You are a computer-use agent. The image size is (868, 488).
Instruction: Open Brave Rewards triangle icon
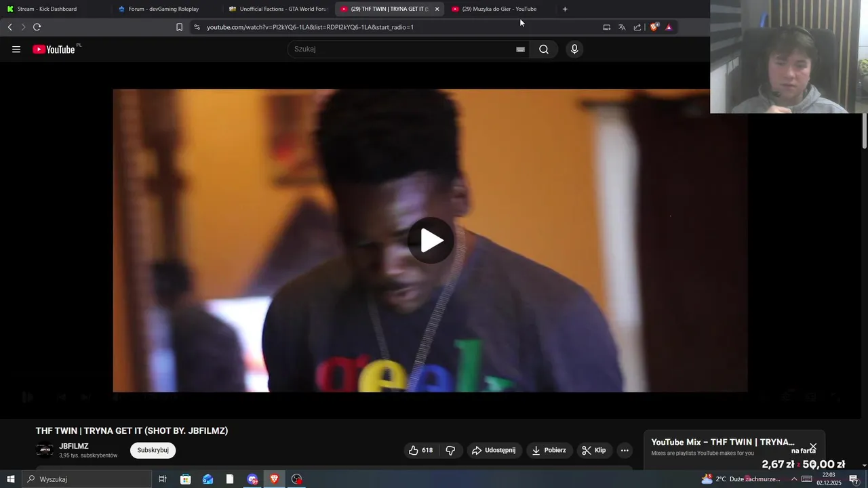pos(669,27)
